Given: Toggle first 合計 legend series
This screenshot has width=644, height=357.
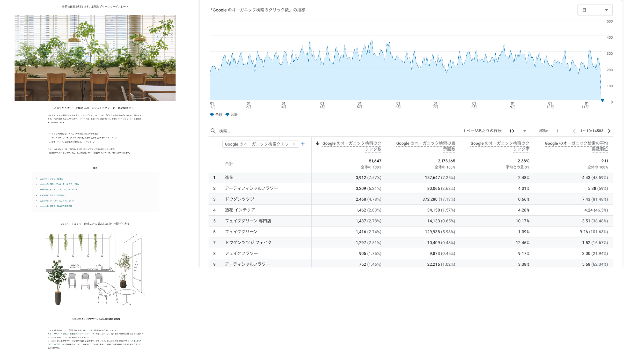Looking at the screenshot, I should [216, 115].
